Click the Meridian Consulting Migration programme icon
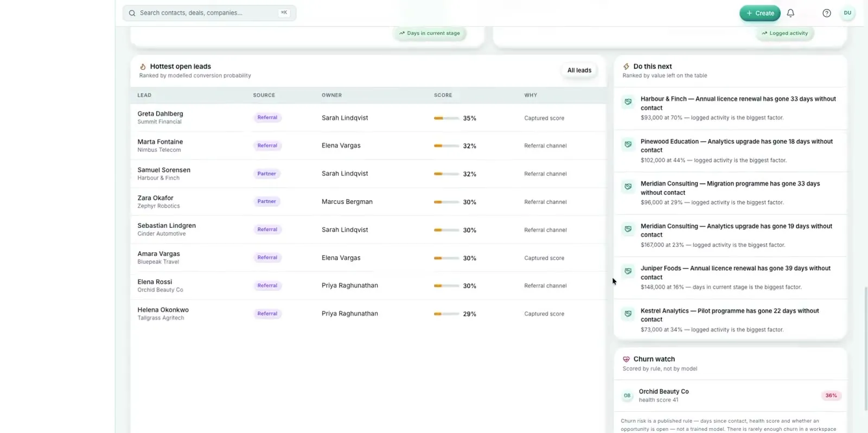 [628, 187]
